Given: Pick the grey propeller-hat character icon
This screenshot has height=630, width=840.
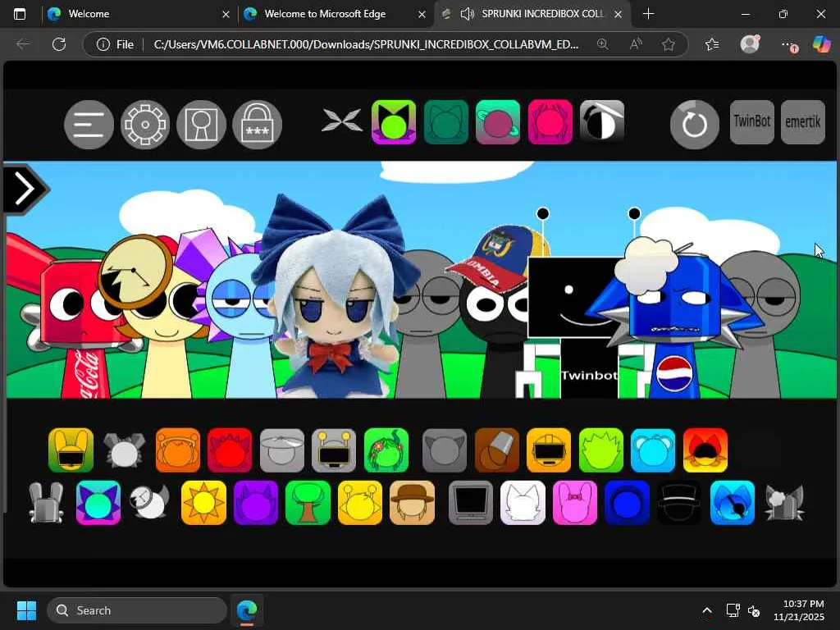Looking at the screenshot, I should [282, 450].
